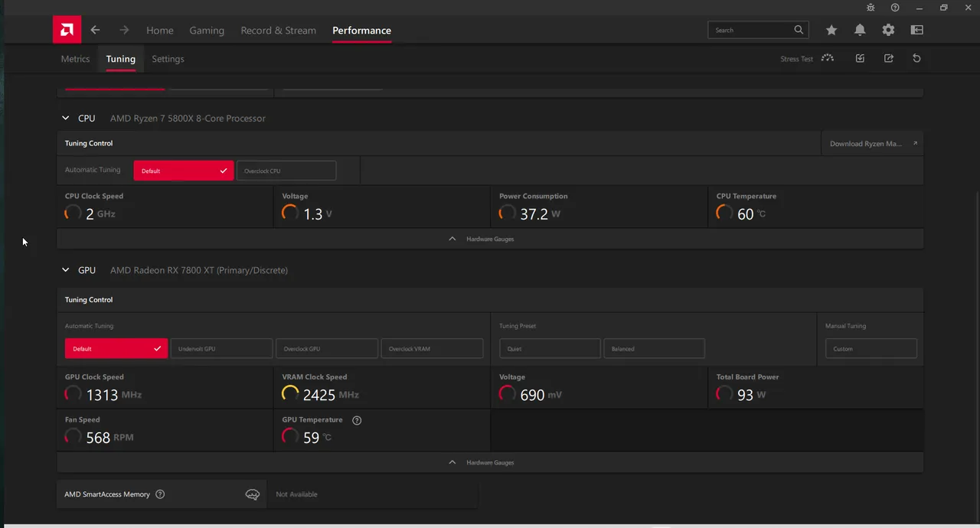The width and height of the screenshot is (980, 528).
Task: Enable the Overclock CPU option
Action: [x=286, y=171]
